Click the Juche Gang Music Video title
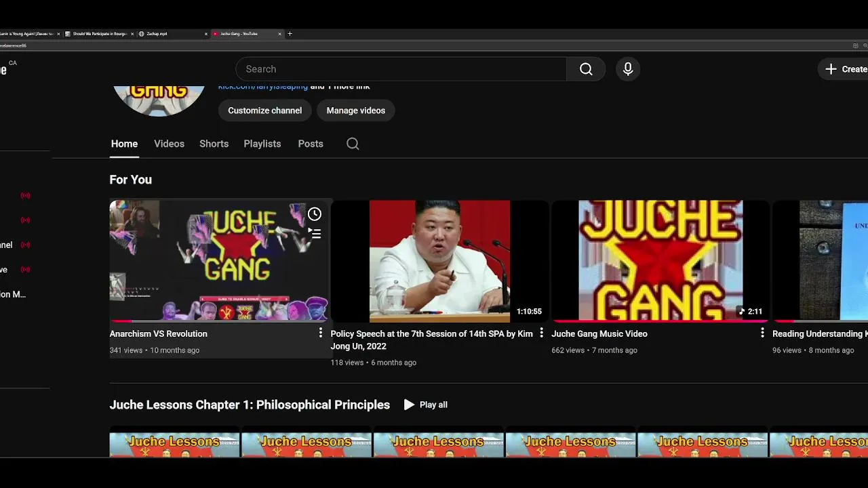This screenshot has width=868, height=488. pyautogui.click(x=599, y=333)
